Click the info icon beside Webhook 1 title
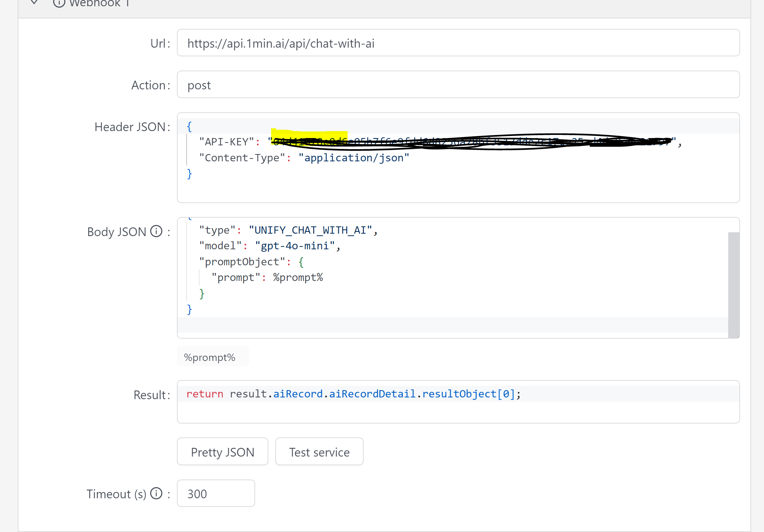 click(x=59, y=3)
